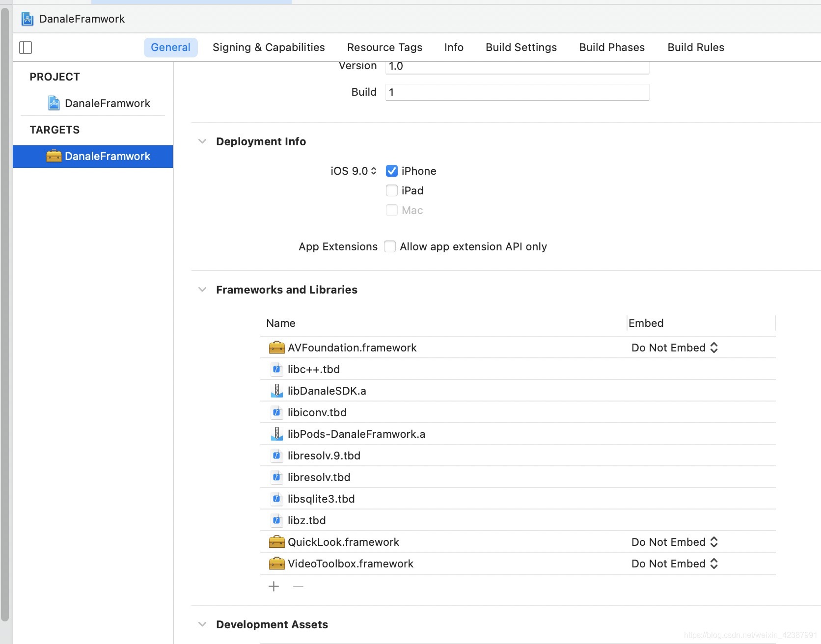This screenshot has width=821, height=644.
Task: Click the Build number input field
Action: [x=518, y=92]
